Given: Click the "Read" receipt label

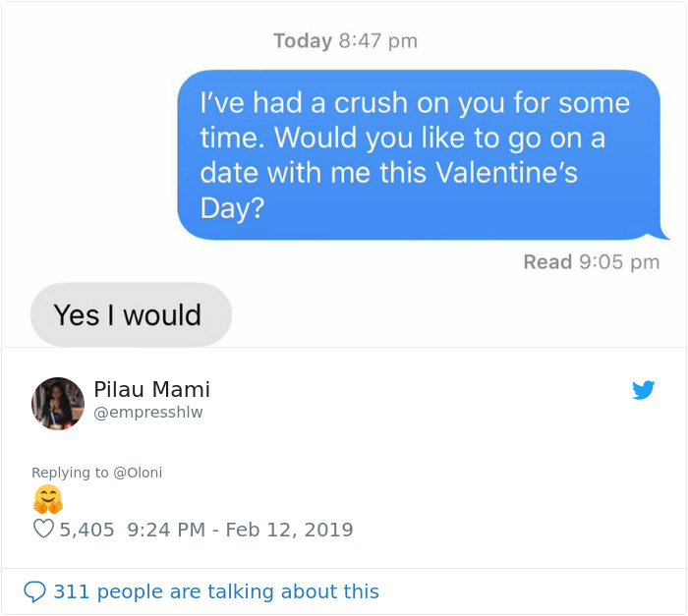Looking at the screenshot, I should click(547, 261).
